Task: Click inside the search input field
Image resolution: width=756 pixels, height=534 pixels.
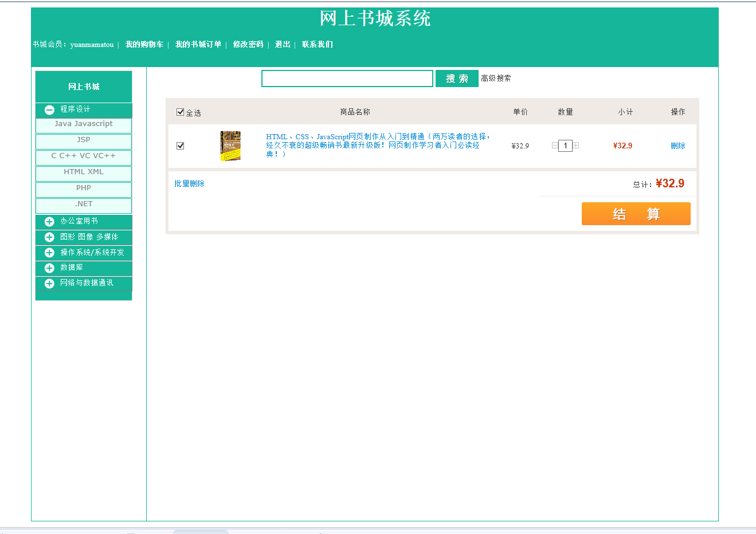Action: tap(347, 78)
